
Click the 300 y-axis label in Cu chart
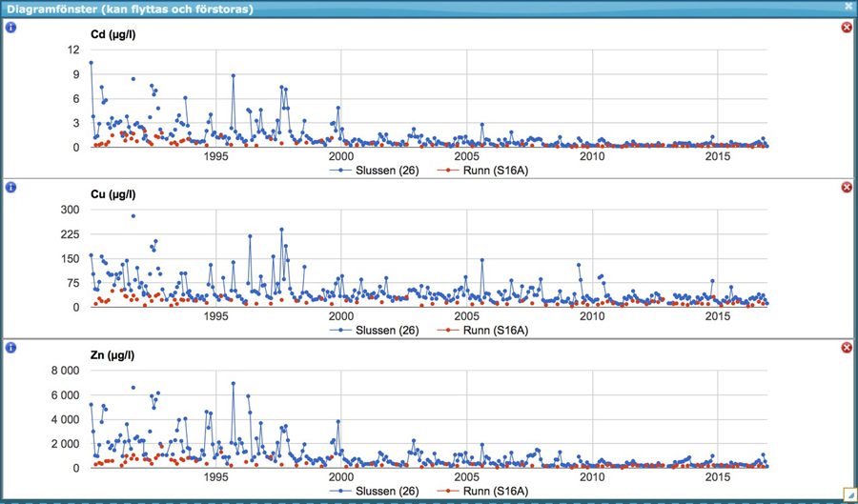pyautogui.click(x=71, y=210)
